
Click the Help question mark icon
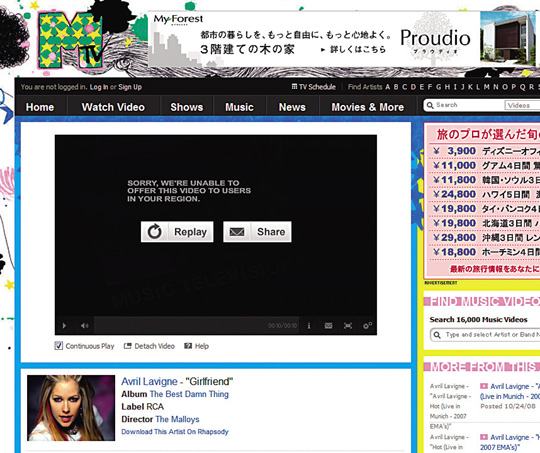coord(188,346)
